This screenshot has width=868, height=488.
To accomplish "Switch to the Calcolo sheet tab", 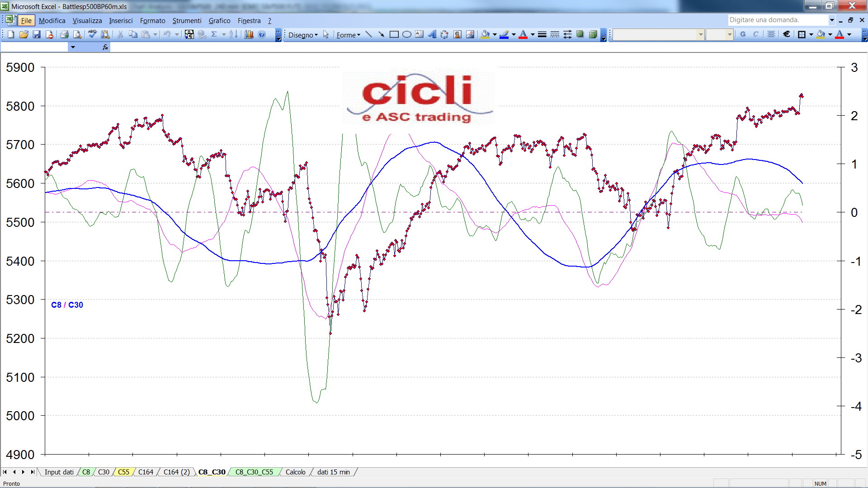I will [296, 472].
